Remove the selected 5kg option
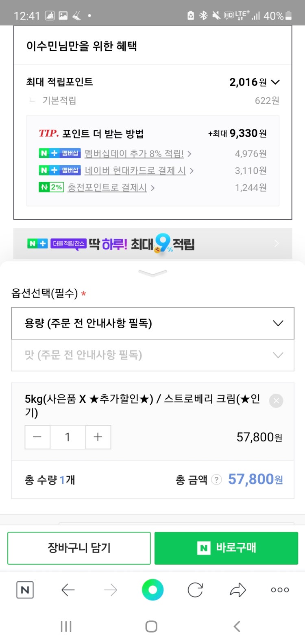Image resolution: width=305 pixels, height=644 pixels. coord(276,401)
